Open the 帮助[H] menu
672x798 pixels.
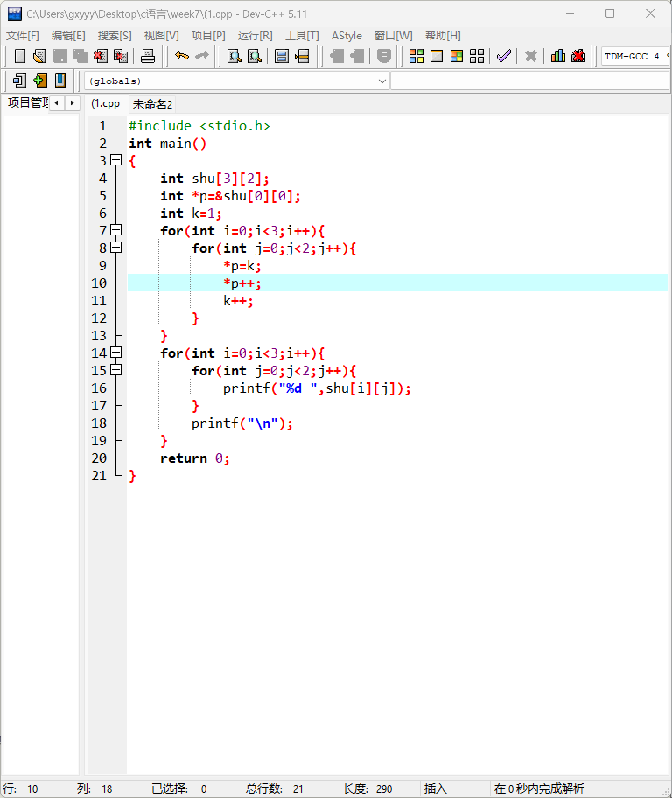443,35
